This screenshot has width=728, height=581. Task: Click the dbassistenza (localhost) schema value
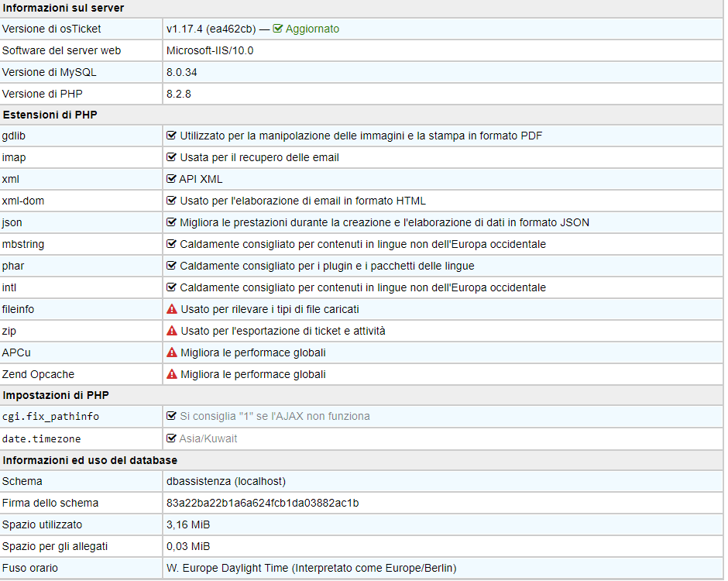click(225, 481)
